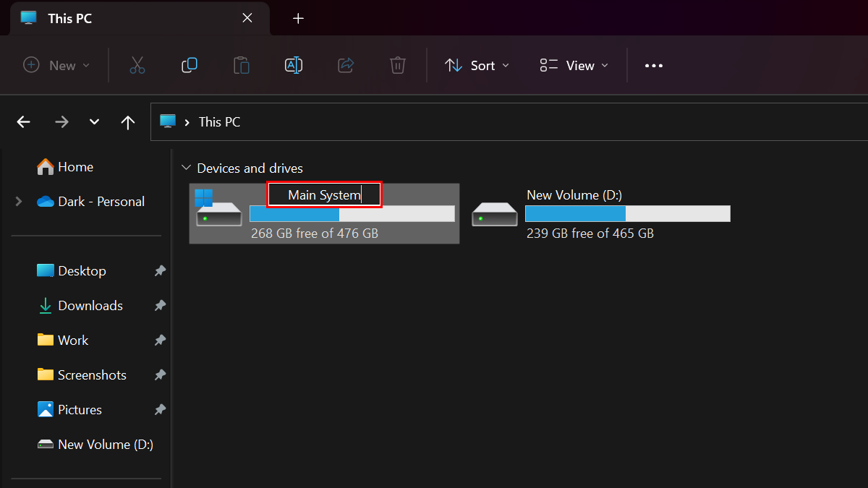
Task: Click the Paste clipboard icon
Action: [x=242, y=66]
